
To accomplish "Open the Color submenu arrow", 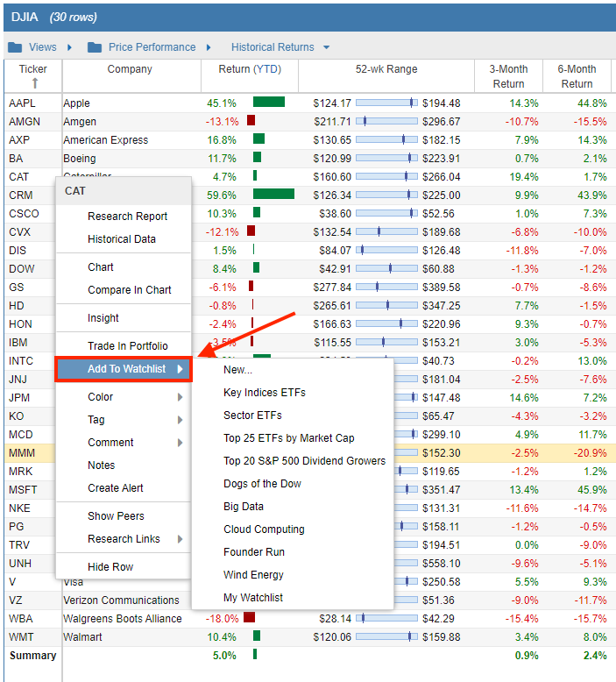I will click(180, 397).
